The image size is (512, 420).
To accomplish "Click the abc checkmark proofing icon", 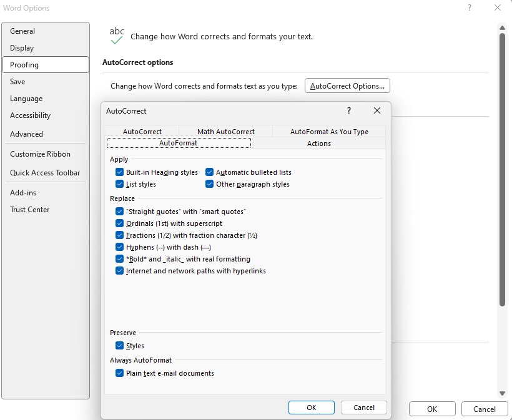I will coord(117,36).
